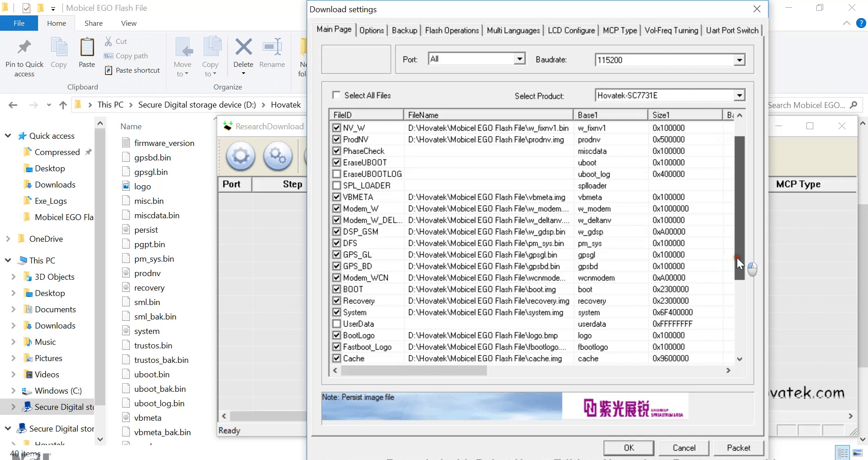
Task: Click the Cut icon
Action: pos(109,41)
